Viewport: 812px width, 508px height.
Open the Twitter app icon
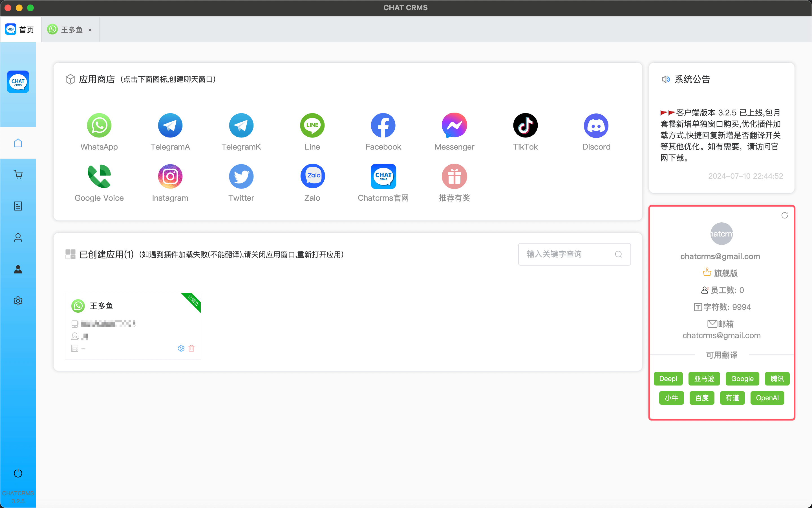pyautogui.click(x=241, y=176)
